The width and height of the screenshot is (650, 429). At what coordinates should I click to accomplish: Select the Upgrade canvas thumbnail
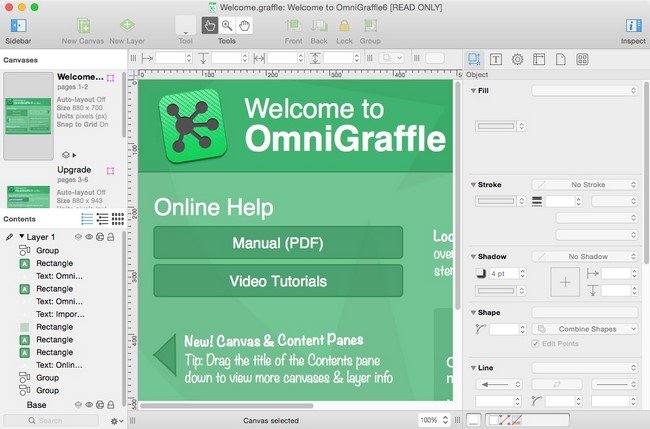point(28,197)
